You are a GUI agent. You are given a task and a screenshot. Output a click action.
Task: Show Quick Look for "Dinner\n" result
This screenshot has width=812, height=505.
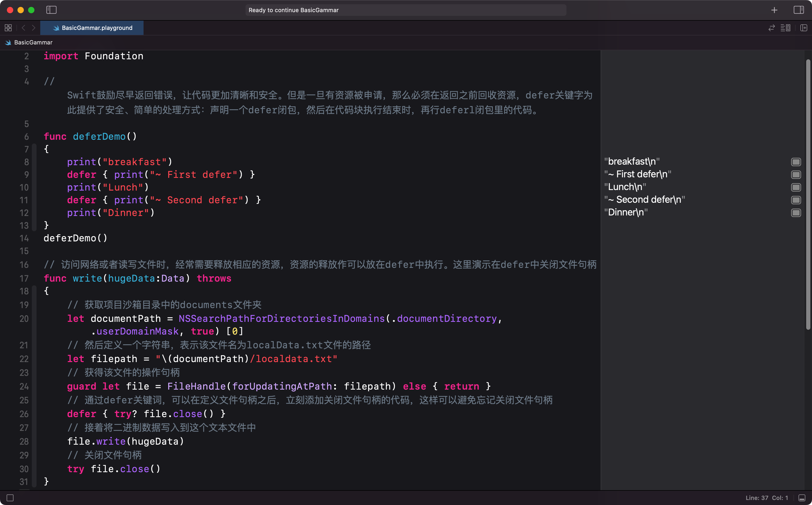796,213
